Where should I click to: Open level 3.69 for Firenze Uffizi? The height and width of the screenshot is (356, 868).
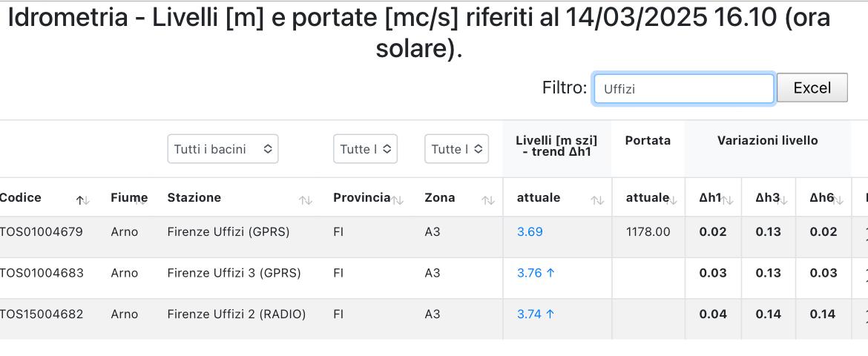click(x=530, y=232)
